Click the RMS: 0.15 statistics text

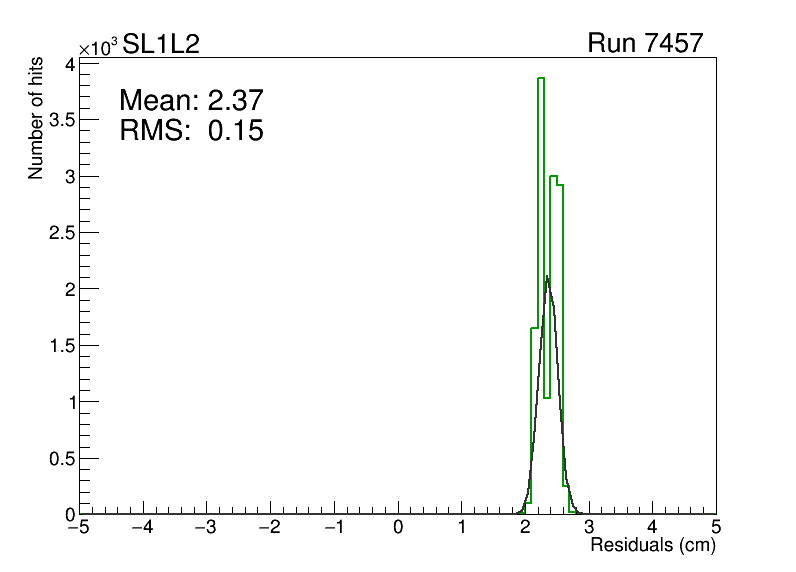(x=191, y=130)
